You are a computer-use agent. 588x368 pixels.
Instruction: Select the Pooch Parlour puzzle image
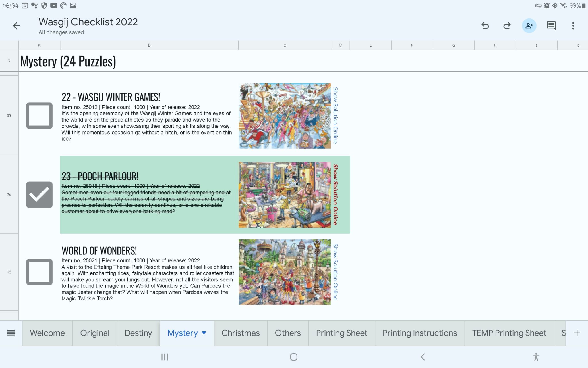click(285, 195)
